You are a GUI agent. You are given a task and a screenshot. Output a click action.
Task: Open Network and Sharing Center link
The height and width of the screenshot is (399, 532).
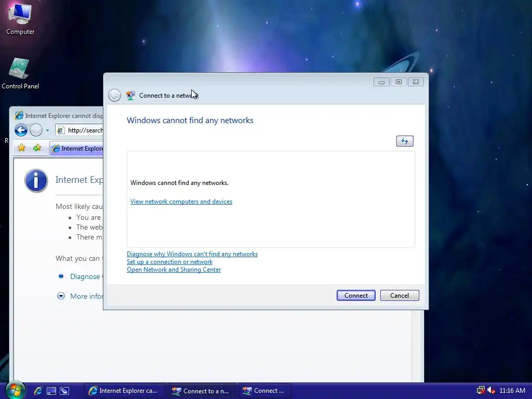click(x=174, y=270)
